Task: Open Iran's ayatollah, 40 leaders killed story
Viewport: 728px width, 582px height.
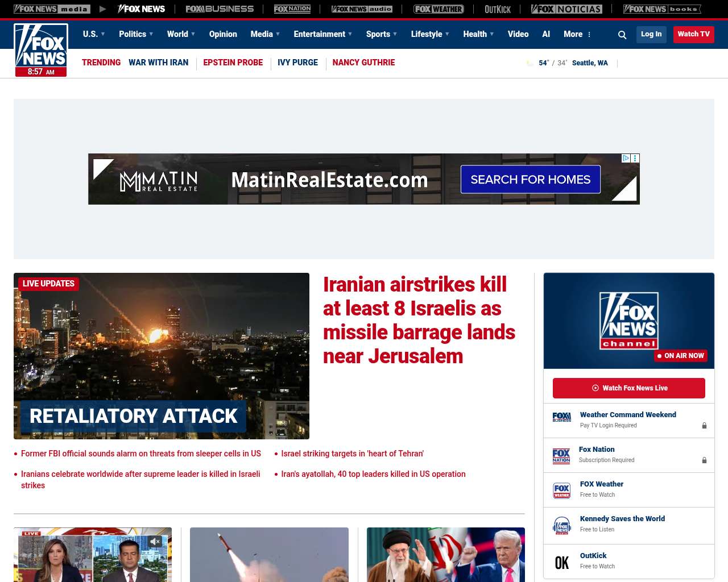Action: (x=373, y=474)
